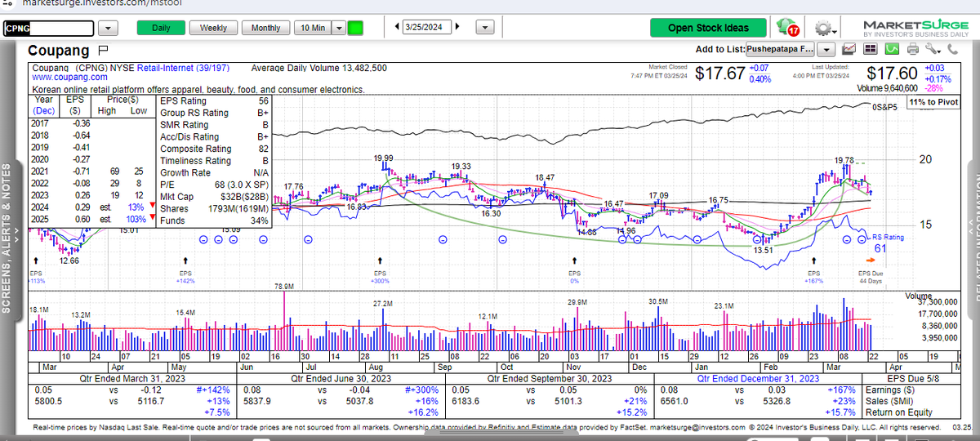
Task: Click the Average Daily Volume 13,482,500 text
Action: click(319, 68)
